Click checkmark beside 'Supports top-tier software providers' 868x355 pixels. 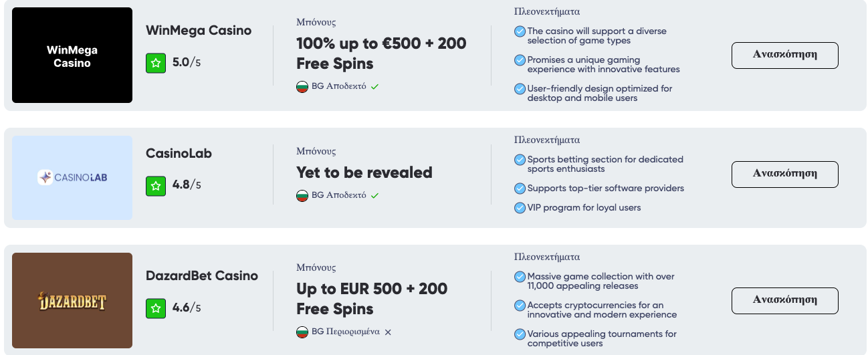(520, 189)
